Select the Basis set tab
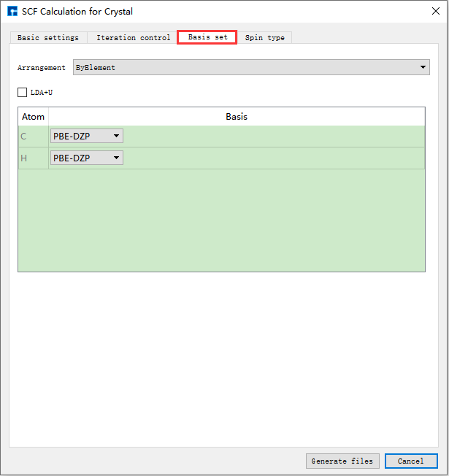Image resolution: width=449 pixels, height=476 pixels. (x=207, y=37)
